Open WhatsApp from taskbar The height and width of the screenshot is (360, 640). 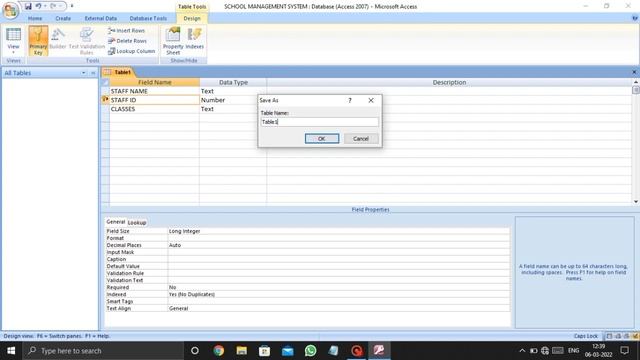311,351
